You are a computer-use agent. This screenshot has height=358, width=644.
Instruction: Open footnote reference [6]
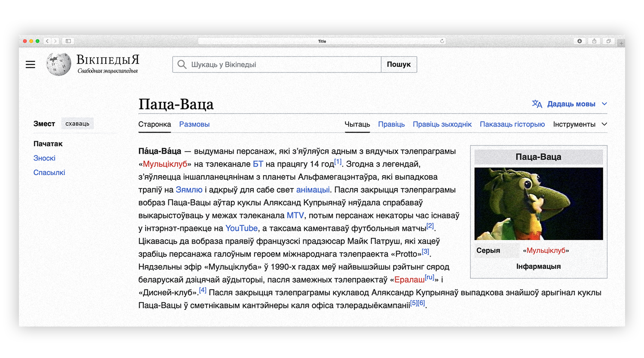point(421,303)
